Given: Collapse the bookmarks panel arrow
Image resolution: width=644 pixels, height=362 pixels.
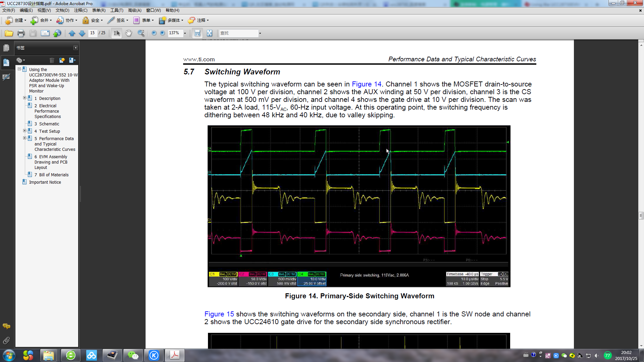Looking at the screenshot, I should coord(75,48).
